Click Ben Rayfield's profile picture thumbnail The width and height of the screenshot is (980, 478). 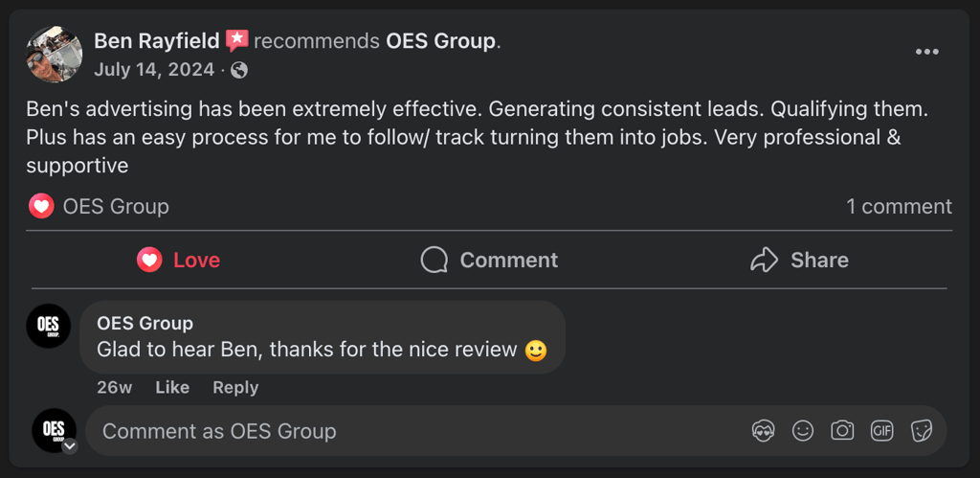(x=54, y=54)
